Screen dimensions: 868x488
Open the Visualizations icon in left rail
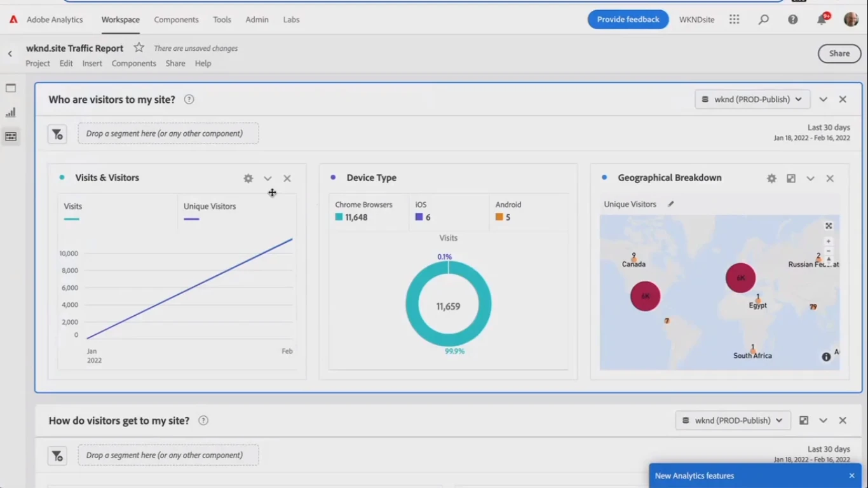11,112
